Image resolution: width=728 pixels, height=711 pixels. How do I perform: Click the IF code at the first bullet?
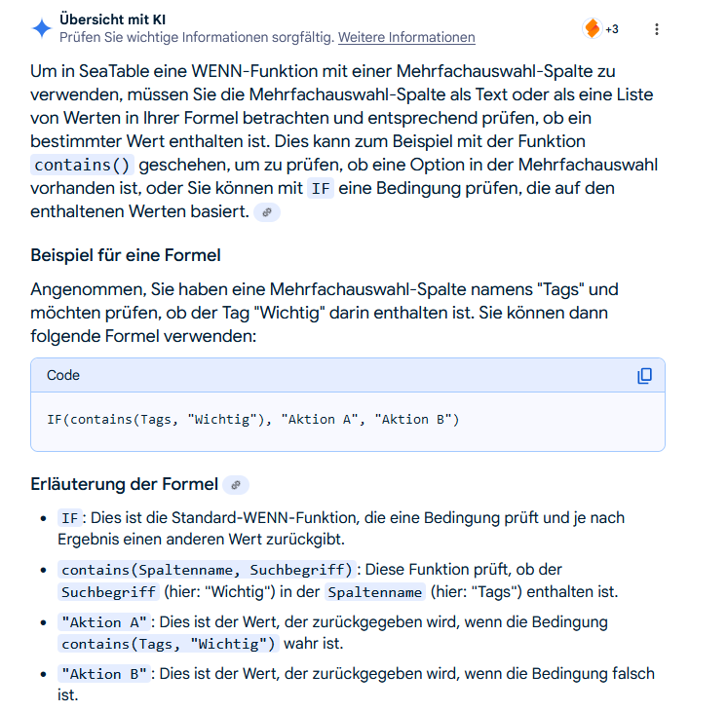(x=70, y=518)
